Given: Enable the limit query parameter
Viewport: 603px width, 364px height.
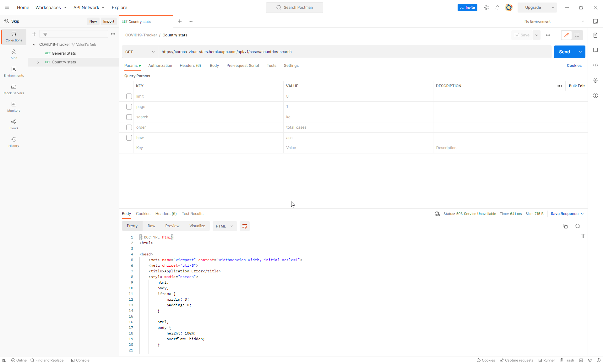Looking at the screenshot, I should pos(129,96).
